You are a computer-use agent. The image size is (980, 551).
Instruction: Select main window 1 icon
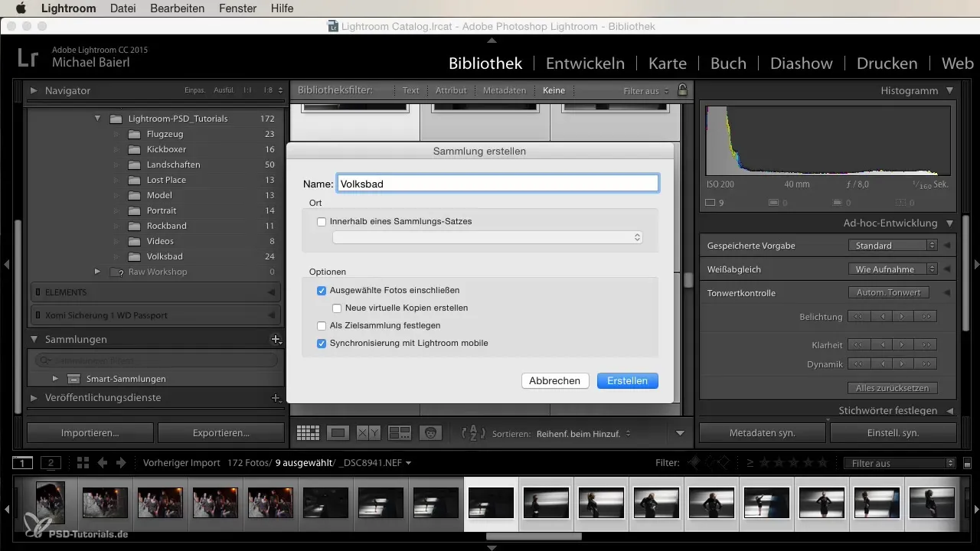point(23,463)
